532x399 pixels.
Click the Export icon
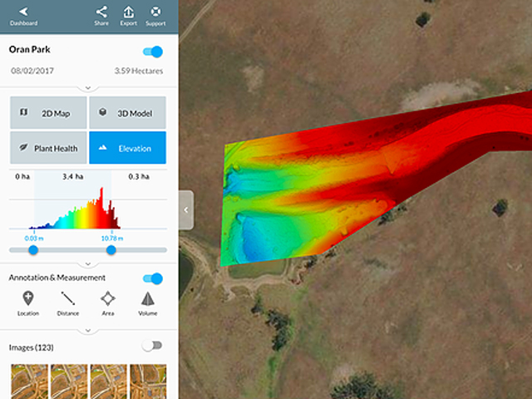[x=128, y=15]
